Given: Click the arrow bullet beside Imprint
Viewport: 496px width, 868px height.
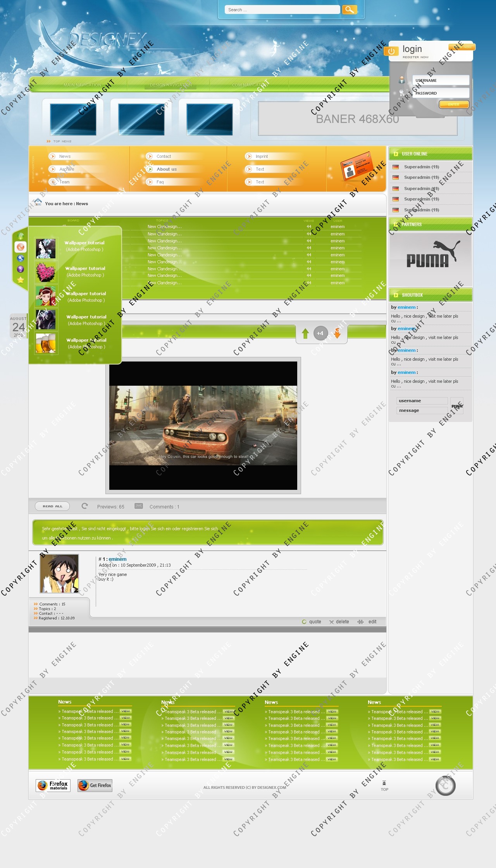Looking at the screenshot, I should click(249, 156).
